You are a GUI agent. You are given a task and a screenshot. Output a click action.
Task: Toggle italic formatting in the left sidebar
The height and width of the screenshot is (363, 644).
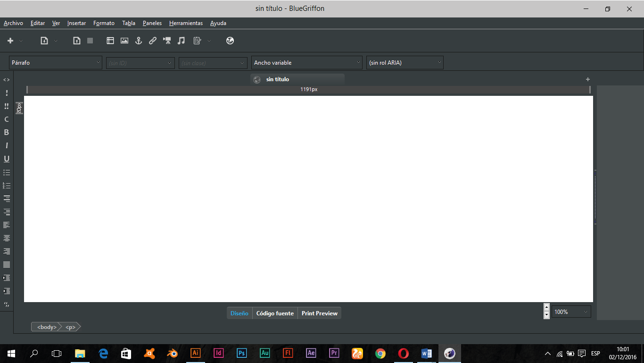pyautogui.click(x=7, y=146)
